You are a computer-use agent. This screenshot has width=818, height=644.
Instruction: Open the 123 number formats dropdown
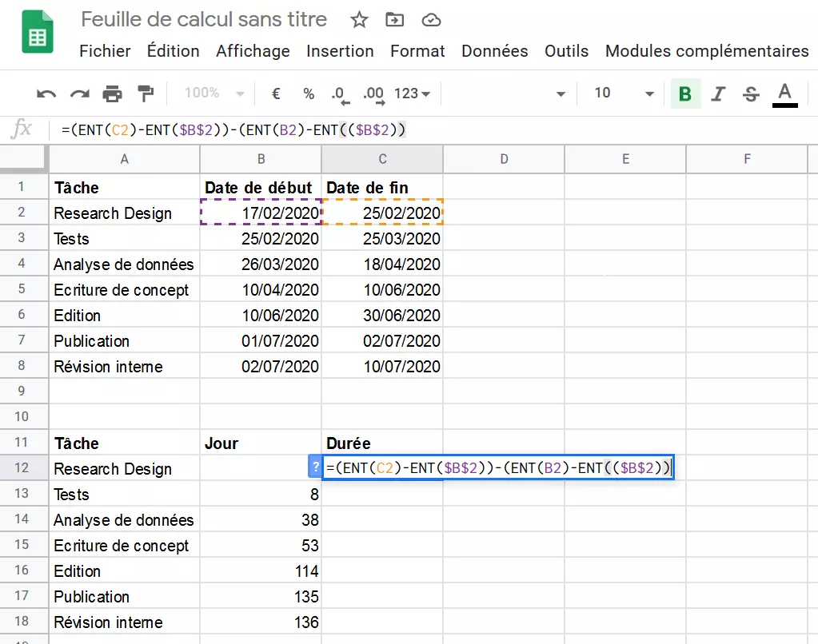coord(412,93)
